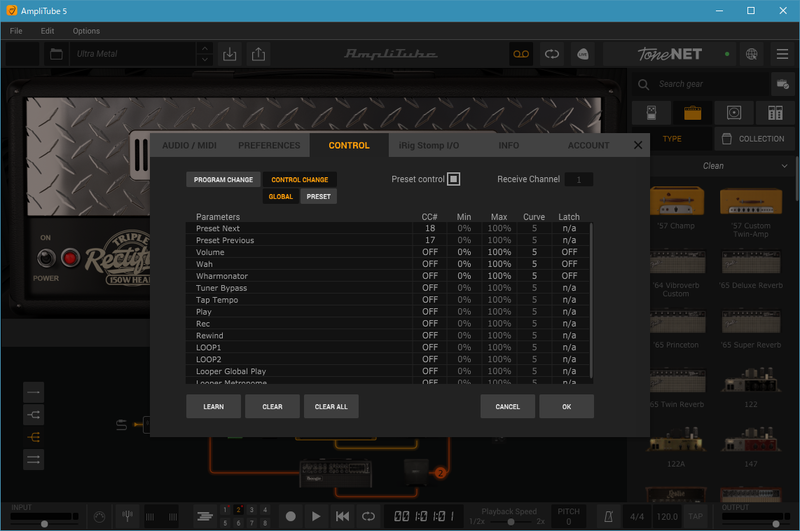Select the cabinet speaker gear category icon
Image resolution: width=800 pixels, height=531 pixels.
point(734,113)
